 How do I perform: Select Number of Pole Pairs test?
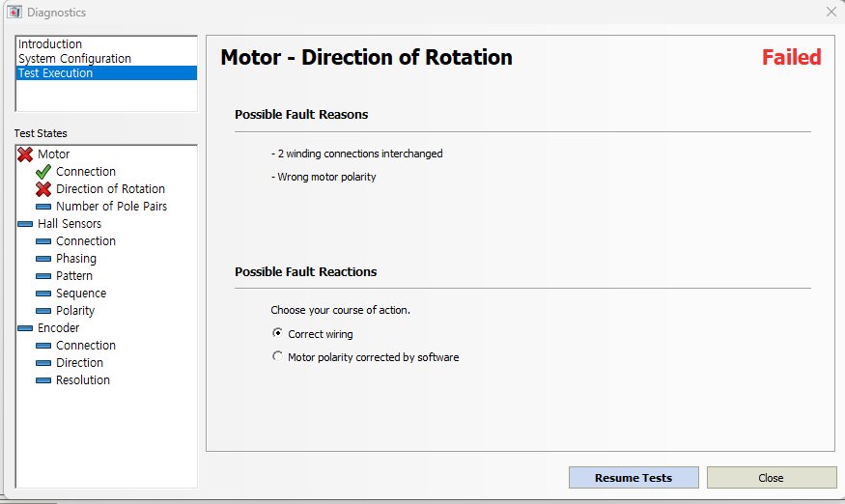point(112,207)
